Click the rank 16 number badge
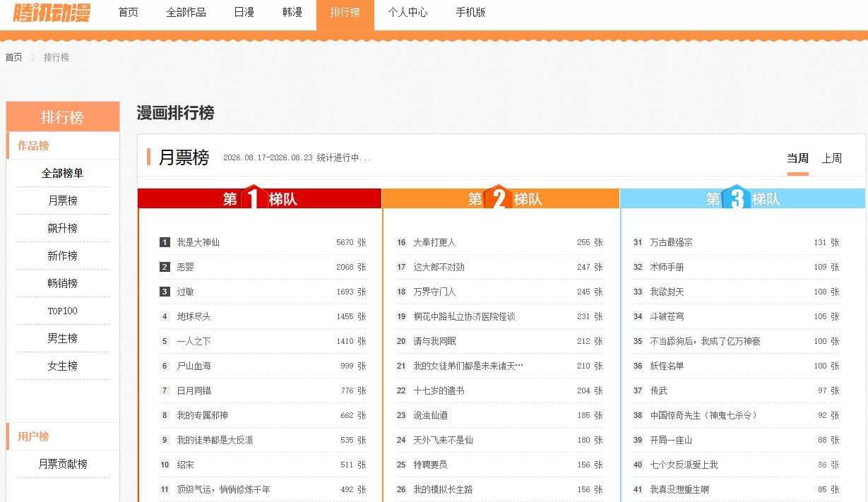868x502 pixels. (x=401, y=242)
